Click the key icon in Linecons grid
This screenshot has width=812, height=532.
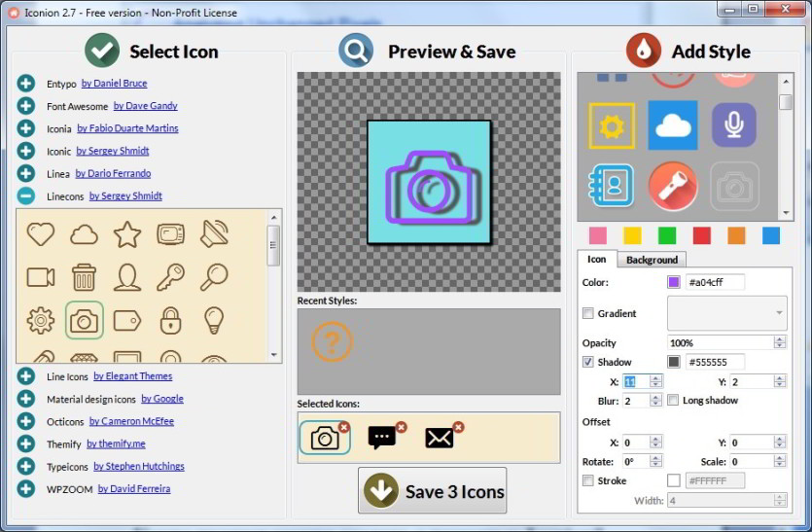tap(170, 277)
